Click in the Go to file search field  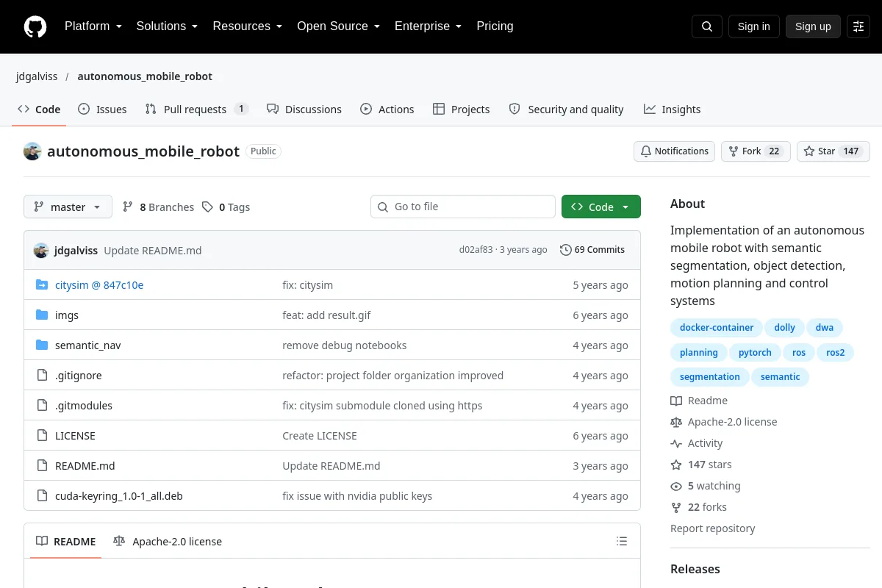coord(463,207)
